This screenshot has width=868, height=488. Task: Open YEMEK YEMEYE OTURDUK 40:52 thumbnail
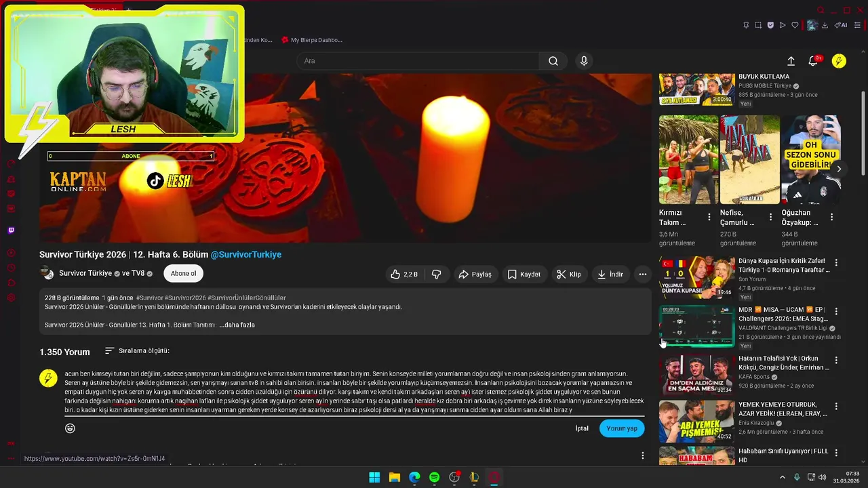tap(696, 421)
